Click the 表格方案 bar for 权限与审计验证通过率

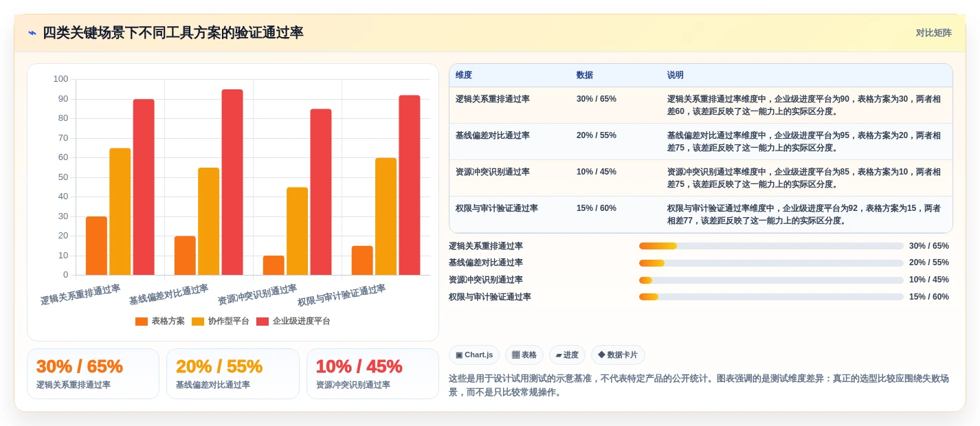362,260
